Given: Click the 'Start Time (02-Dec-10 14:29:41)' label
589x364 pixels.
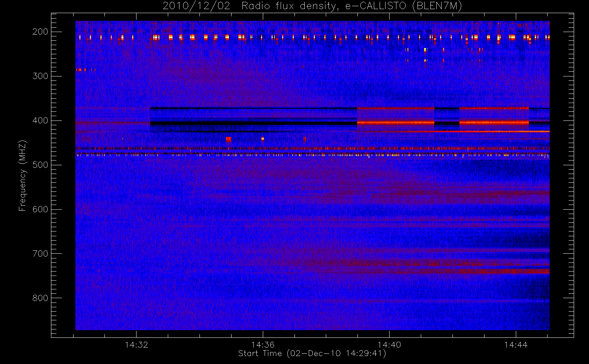Looking at the screenshot, I should (x=312, y=353).
